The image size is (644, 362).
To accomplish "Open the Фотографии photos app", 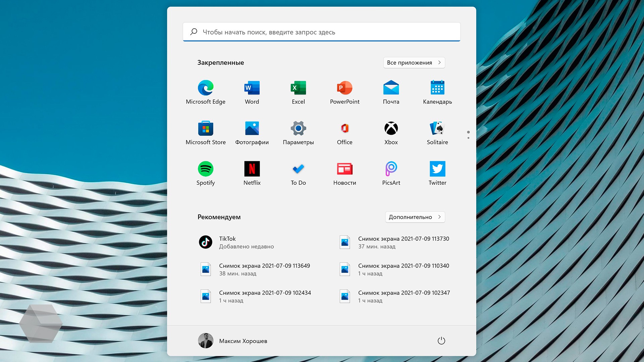I will pos(252,133).
